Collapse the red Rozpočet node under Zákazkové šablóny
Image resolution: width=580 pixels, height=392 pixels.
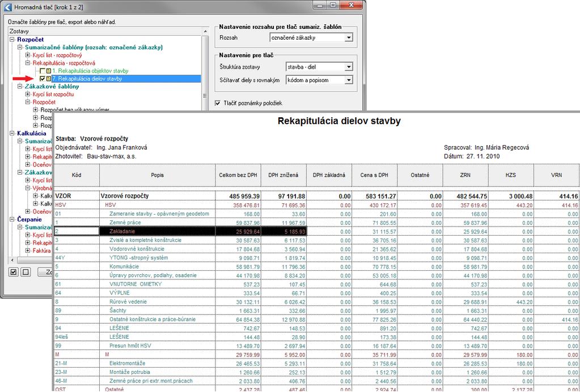28,102
